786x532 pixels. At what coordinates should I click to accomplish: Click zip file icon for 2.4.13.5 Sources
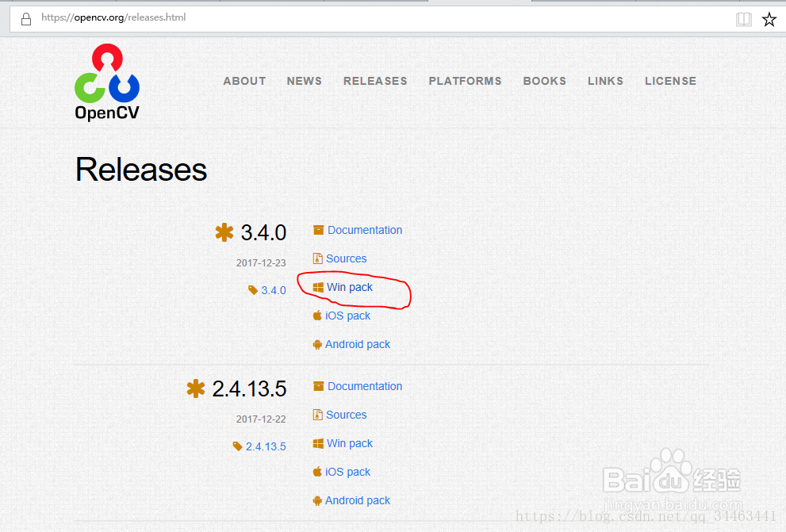[318, 415]
